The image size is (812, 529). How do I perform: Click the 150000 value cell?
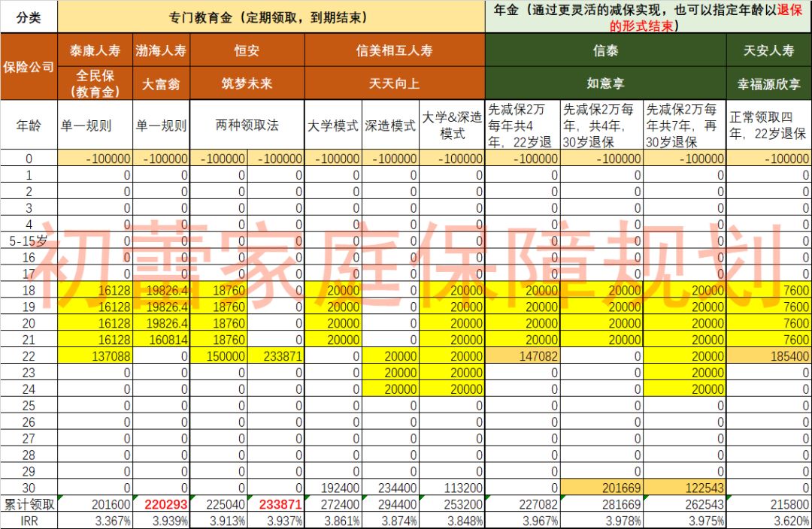219,356
